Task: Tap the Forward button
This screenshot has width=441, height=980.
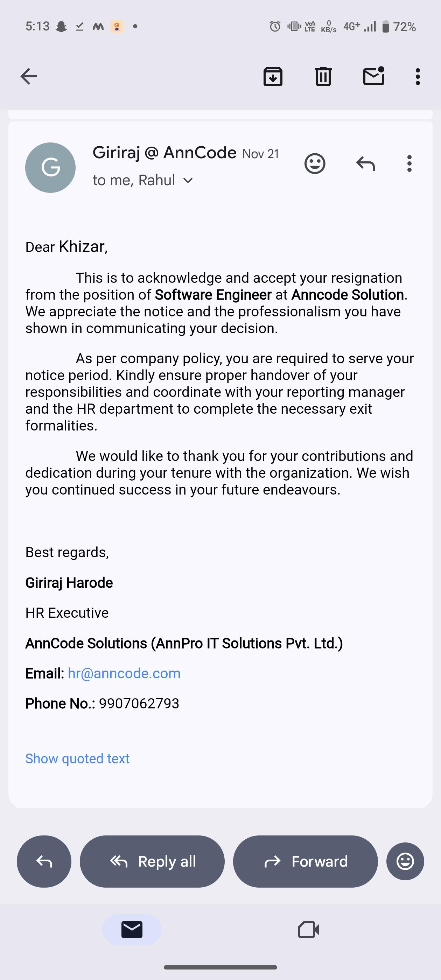Action: pos(305,861)
